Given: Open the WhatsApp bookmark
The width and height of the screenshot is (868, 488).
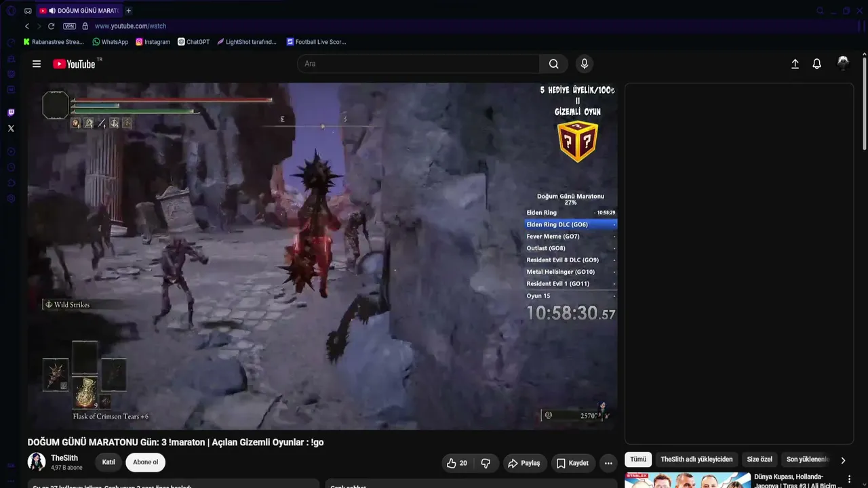Looking at the screenshot, I should pos(110,42).
